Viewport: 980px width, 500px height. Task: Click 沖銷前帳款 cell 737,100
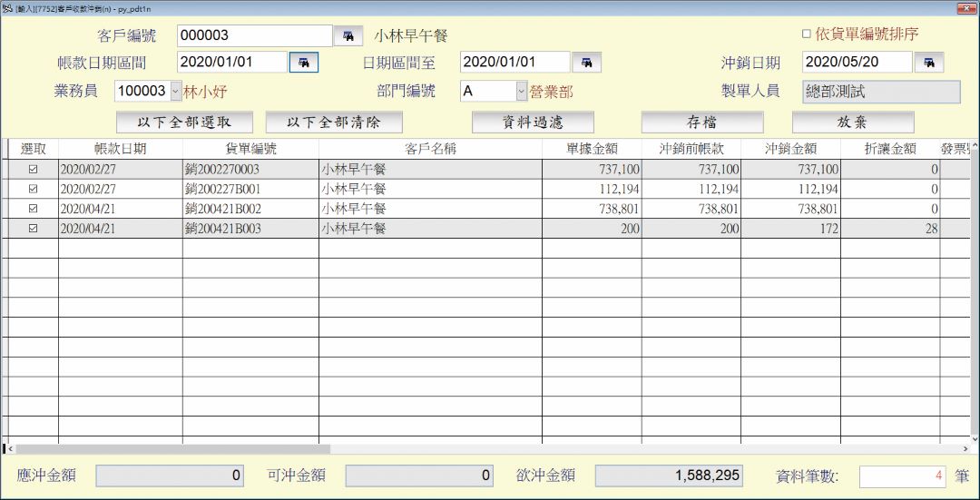click(x=691, y=170)
